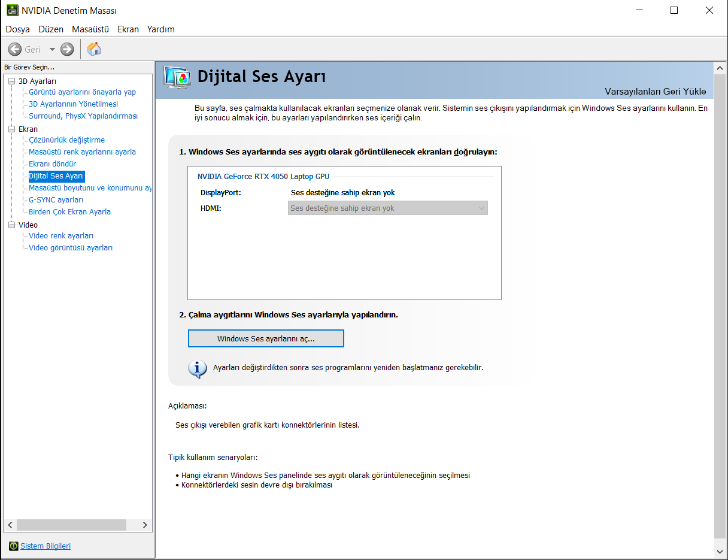The width and height of the screenshot is (728, 560).
Task: Select Masaüstü boyutunu ve konumunu item
Action: tap(90, 187)
